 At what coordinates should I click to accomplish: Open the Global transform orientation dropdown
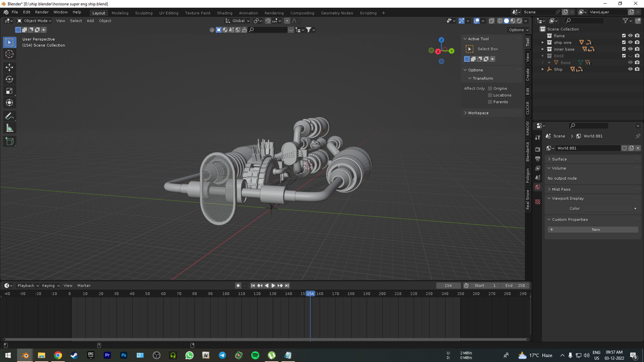tap(237, 21)
